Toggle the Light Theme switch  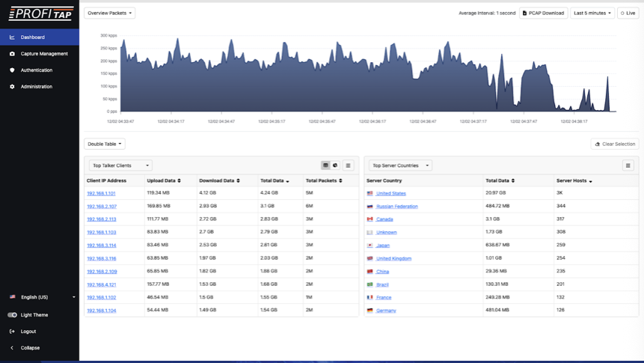pos(13,315)
